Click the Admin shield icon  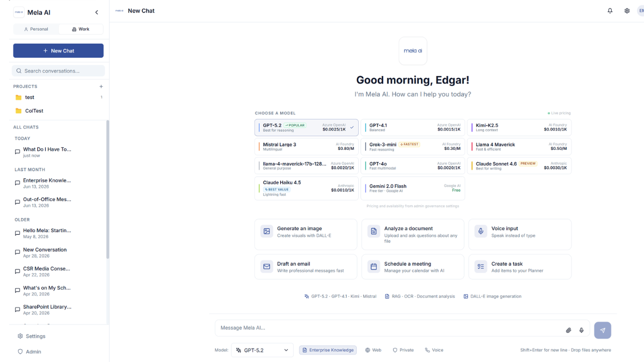(20, 351)
